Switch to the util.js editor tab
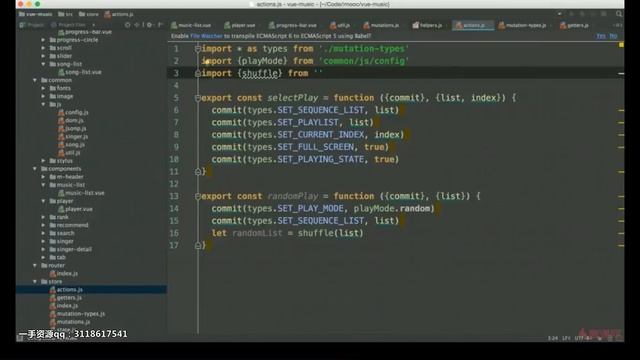Screen dimensions: 640x360 (x=340, y=25)
